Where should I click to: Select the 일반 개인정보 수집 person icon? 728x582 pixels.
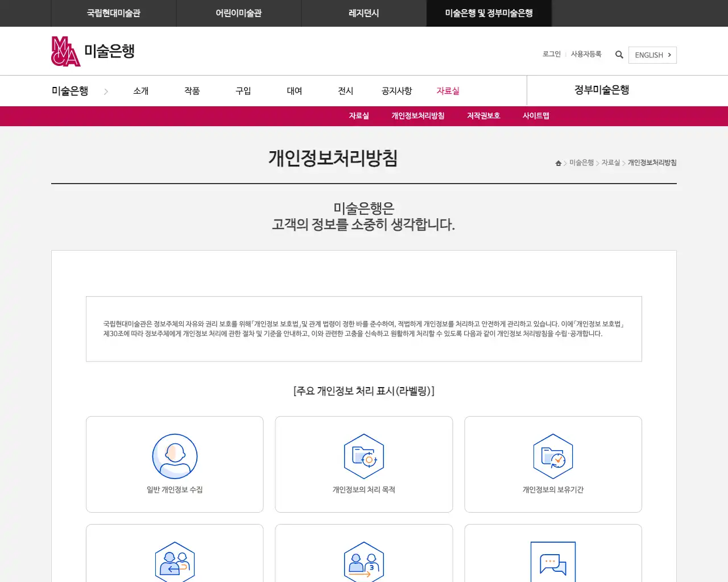pyautogui.click(x=175, y=456)
